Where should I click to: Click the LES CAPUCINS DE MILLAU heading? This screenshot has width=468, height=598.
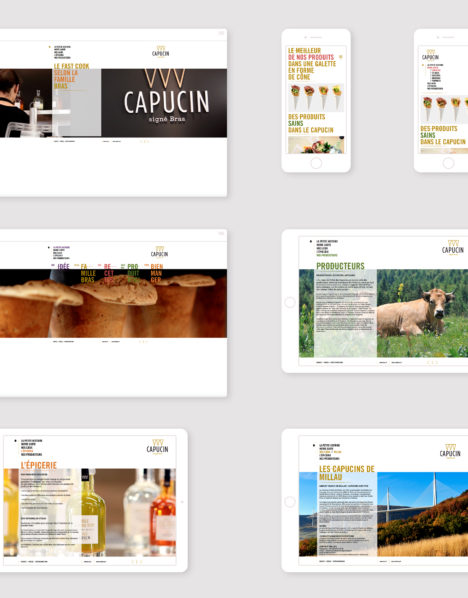click(347, 473)
